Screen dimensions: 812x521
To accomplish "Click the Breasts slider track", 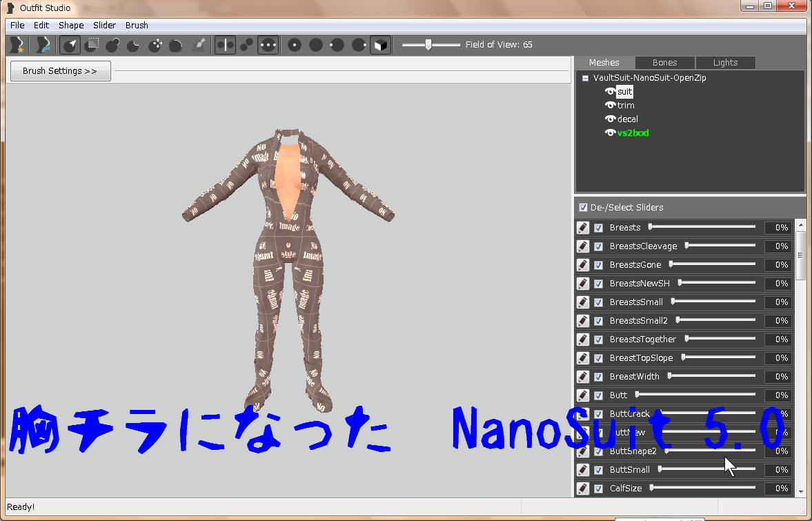I will pos(702,227).
